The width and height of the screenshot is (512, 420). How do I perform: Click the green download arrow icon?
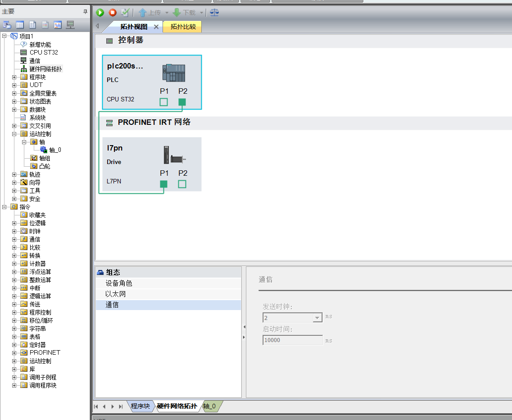pos(177,13)
